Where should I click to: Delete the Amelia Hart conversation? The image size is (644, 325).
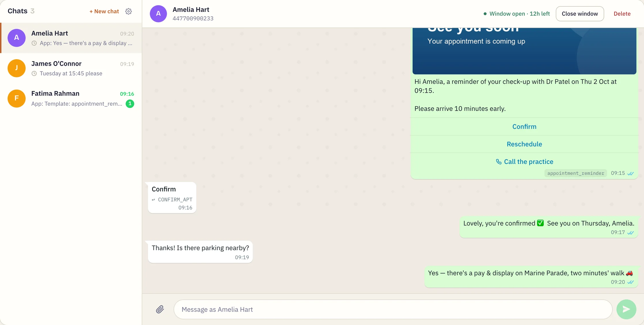[622, 13]
